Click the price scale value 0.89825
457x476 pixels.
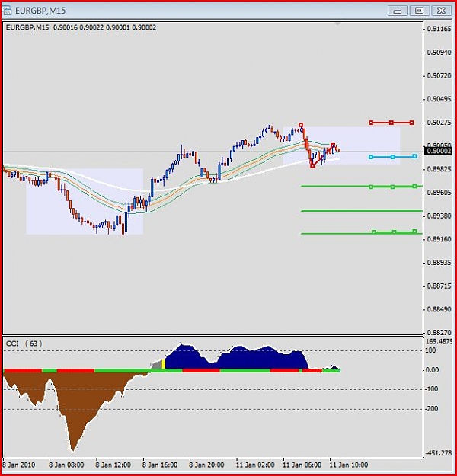(x=439, y=169)
